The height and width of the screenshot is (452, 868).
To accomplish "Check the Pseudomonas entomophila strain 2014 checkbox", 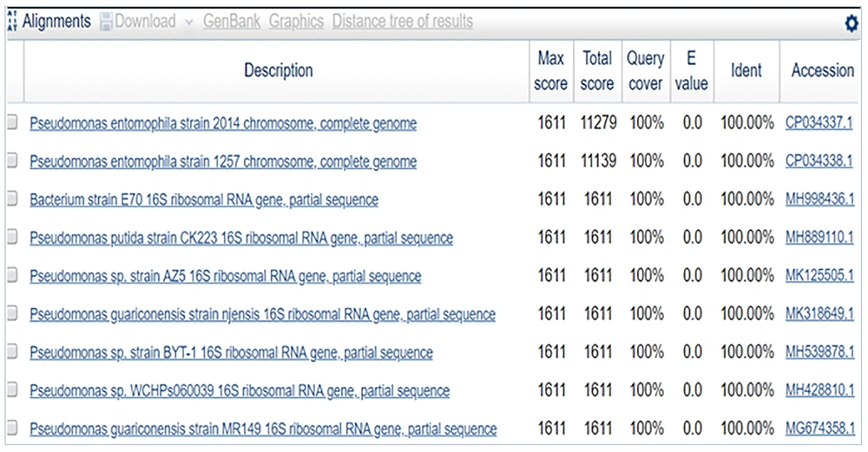I will (12, 123).
